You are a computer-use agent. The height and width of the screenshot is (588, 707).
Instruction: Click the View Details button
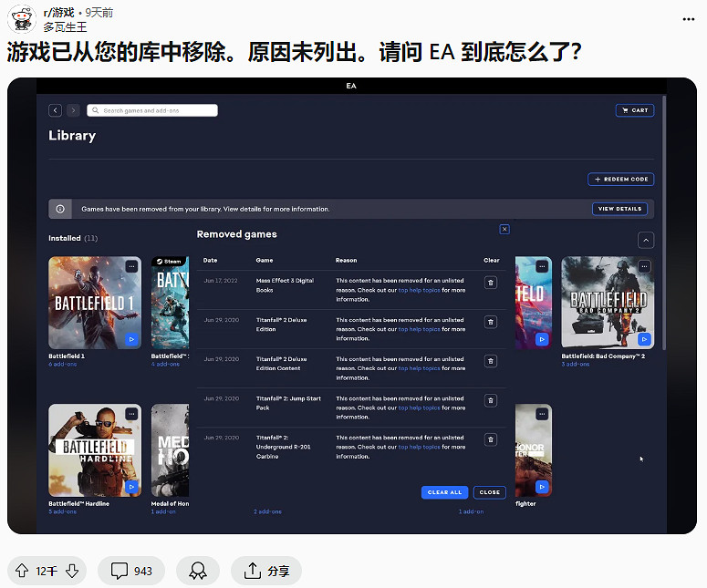(x=619, y=209)
